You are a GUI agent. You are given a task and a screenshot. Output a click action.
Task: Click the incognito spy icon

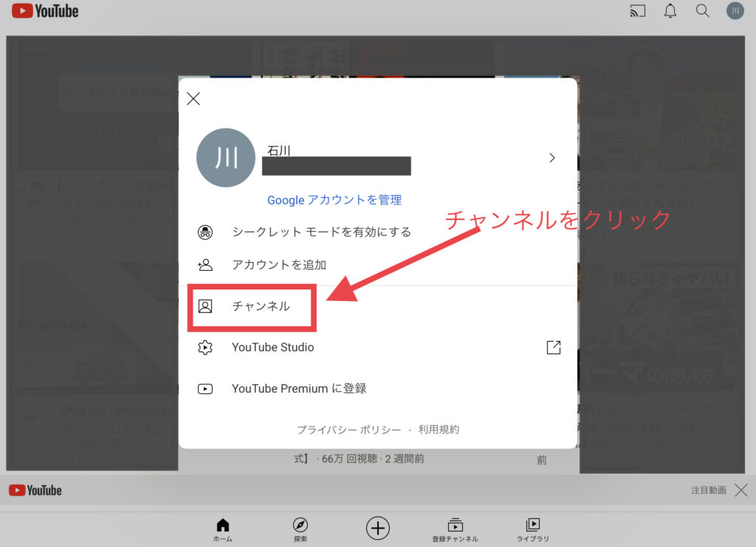click(205, 233)
